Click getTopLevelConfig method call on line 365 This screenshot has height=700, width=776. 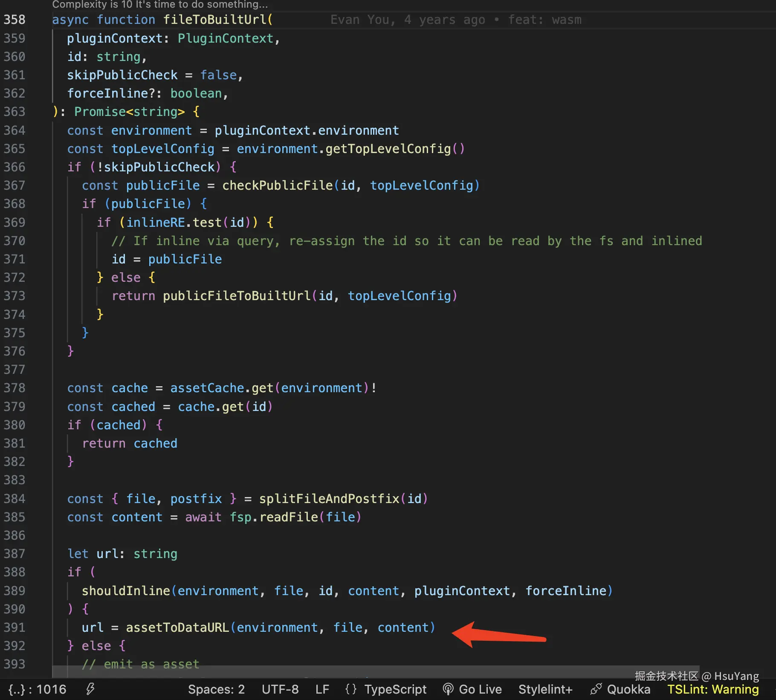click(x=388, y=149)
